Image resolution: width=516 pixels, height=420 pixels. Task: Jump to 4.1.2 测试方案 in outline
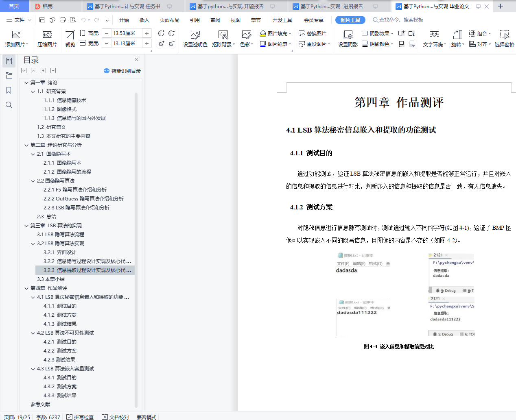pyautogui.click(x=60, y=315)
